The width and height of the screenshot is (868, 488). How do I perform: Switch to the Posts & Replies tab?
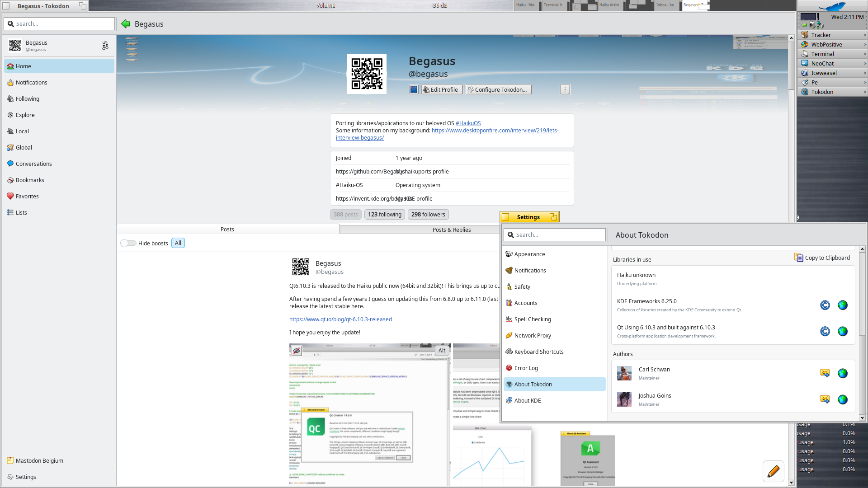pos(451,230)
